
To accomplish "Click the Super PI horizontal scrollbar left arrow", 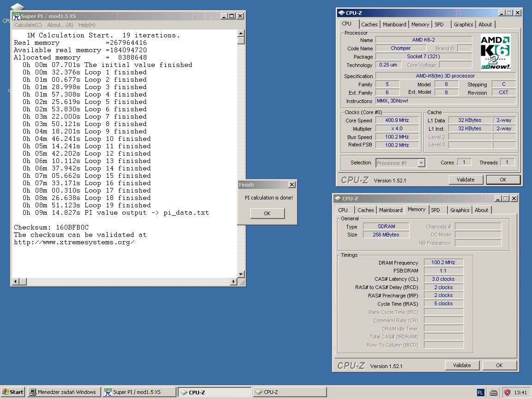I will click(16, 281).
